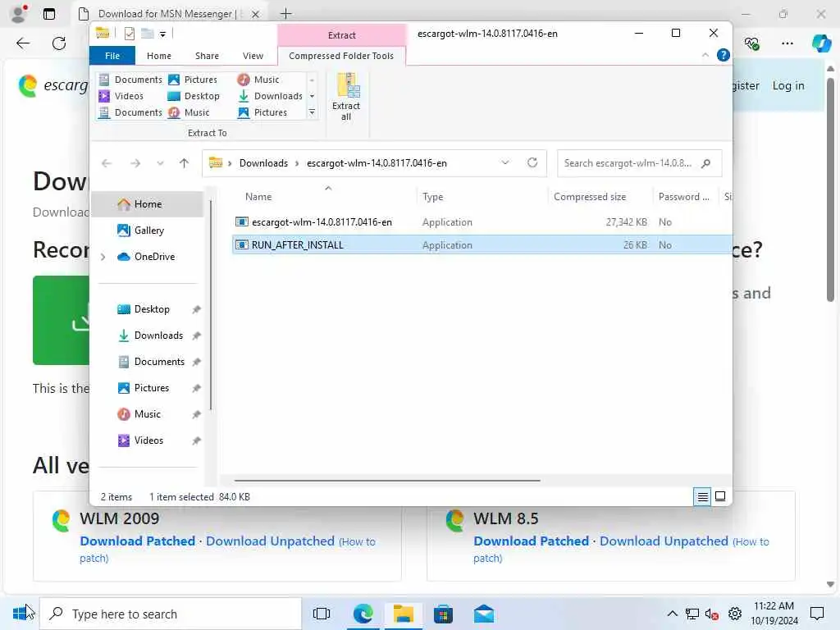Switch to the Share ribbon tab

(x=207, y=56)
